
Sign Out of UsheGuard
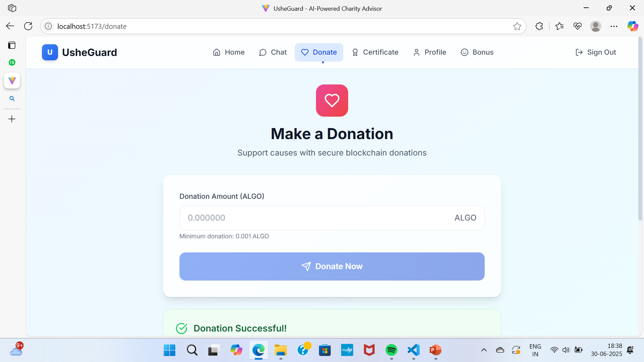coord(595,52)
